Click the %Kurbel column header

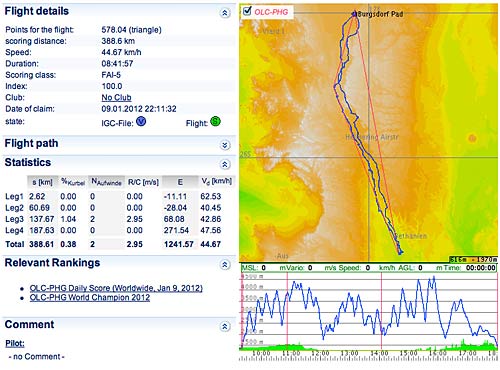tap(73, 182)
